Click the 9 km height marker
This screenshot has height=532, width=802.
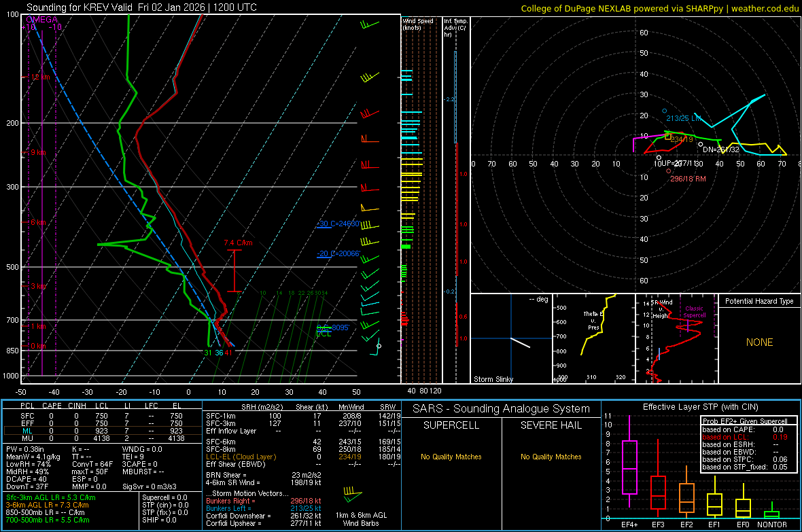39,152
